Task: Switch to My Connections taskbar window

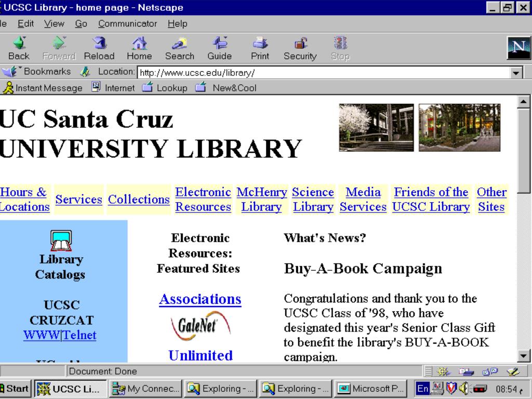Action: (145, 389)
